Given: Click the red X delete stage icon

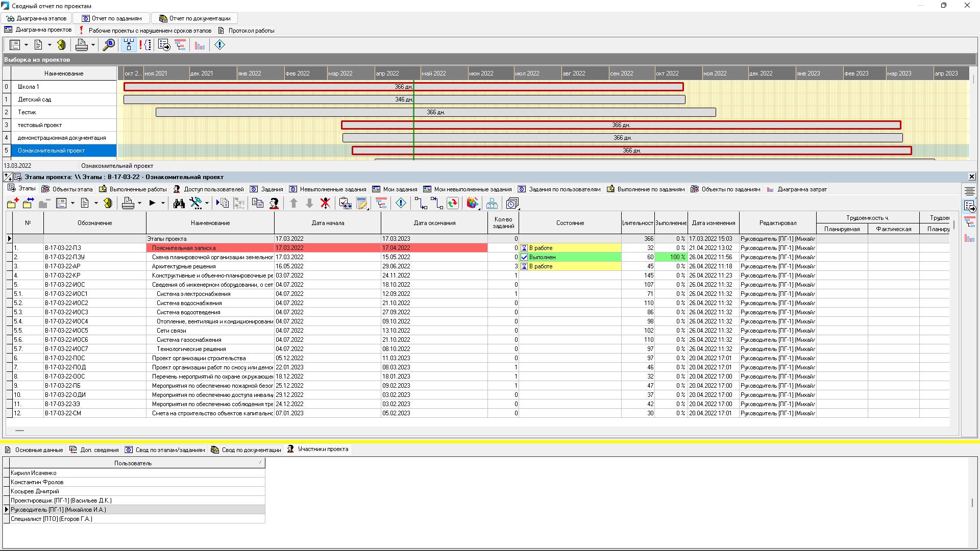Looking at the screenshot, I should pos(325,204).
